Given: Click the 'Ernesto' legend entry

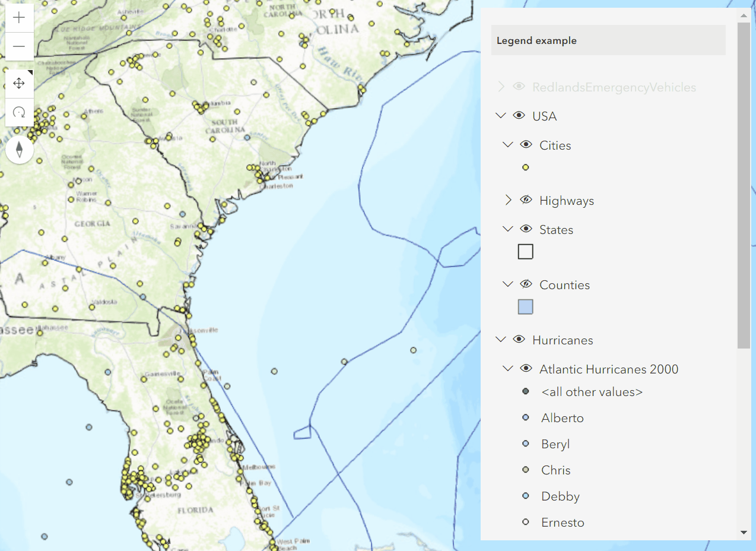Looking at the screenshot, I should [x=563, y=522].
